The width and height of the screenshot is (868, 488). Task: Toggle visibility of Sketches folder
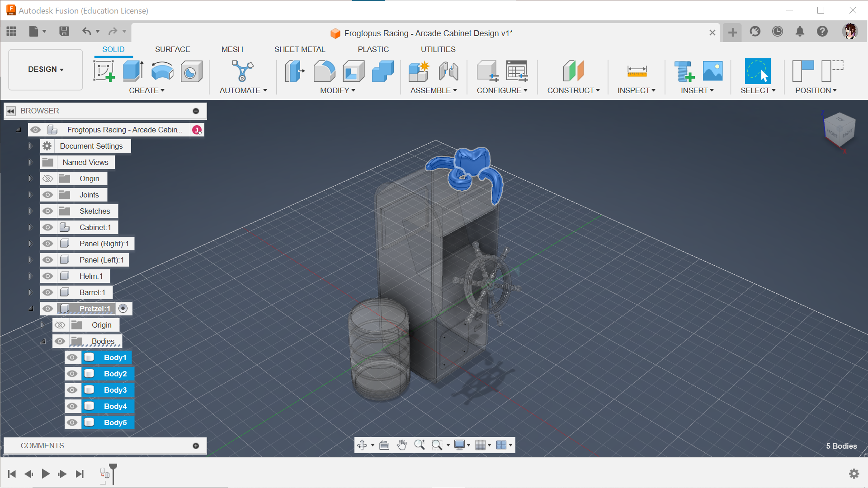[x=48, y=211]
